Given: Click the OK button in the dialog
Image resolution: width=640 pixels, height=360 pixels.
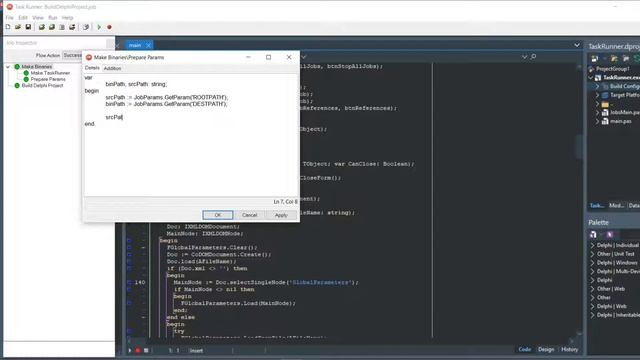Looking at the screenshot, I should (218, 215).
